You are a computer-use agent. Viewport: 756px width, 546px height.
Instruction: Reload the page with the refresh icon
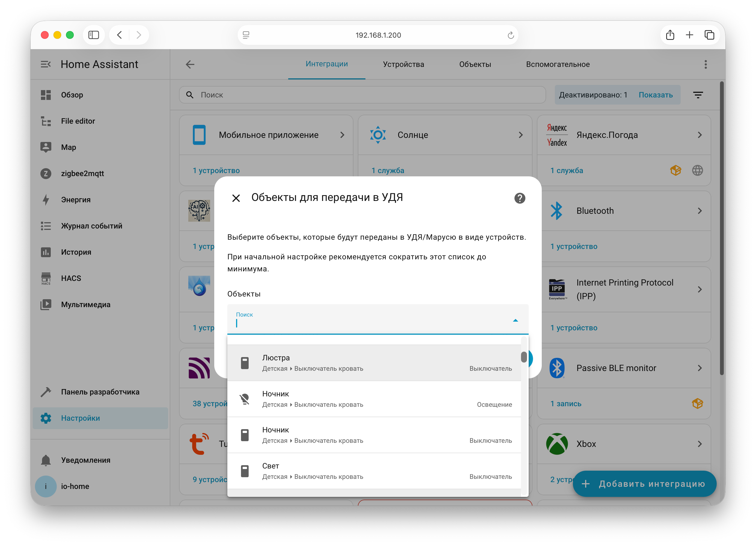pos(510,35)
